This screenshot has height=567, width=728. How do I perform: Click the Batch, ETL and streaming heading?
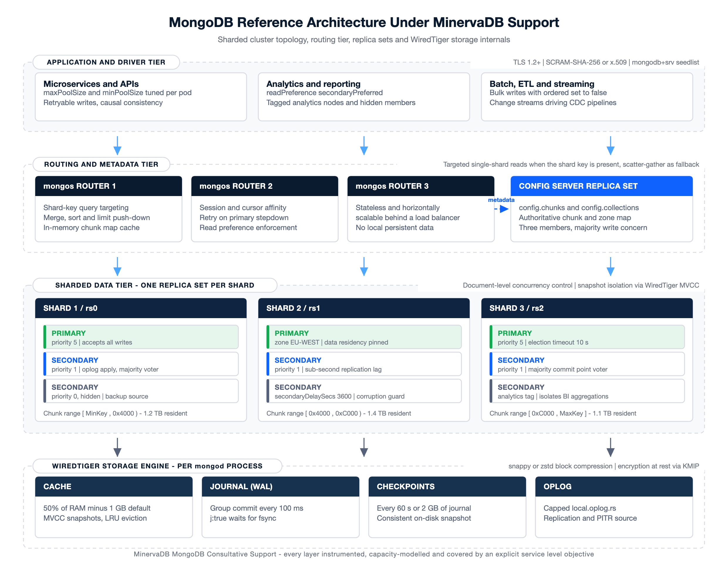542,84
